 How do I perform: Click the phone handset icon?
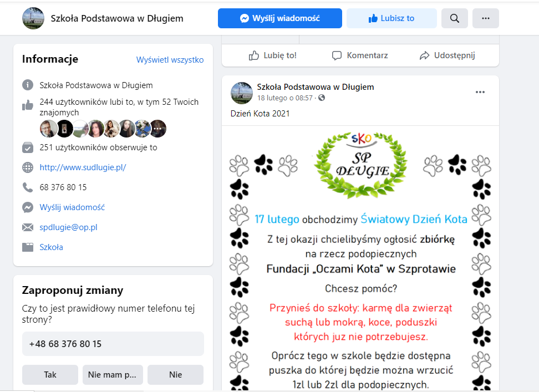(x=28, y=187)
